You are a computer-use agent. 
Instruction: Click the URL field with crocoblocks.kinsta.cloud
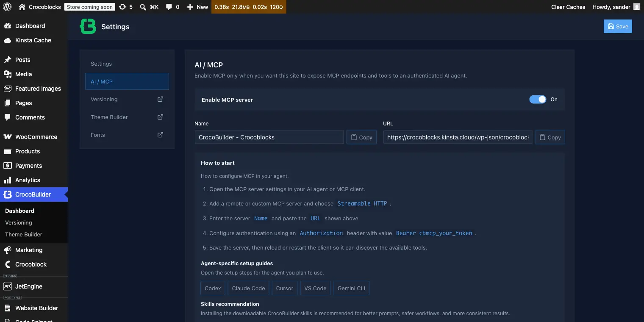coord(458,137)
